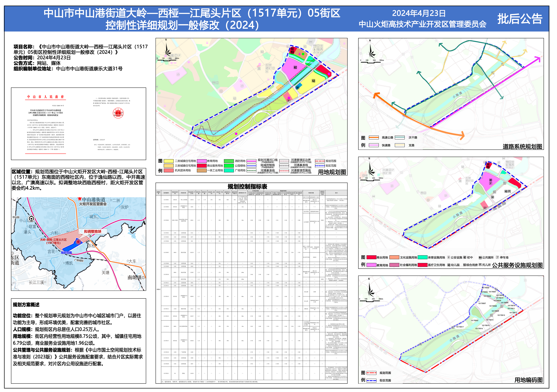
Task: Click red star marking 中山港街道
Action: [x=80, y=199]
